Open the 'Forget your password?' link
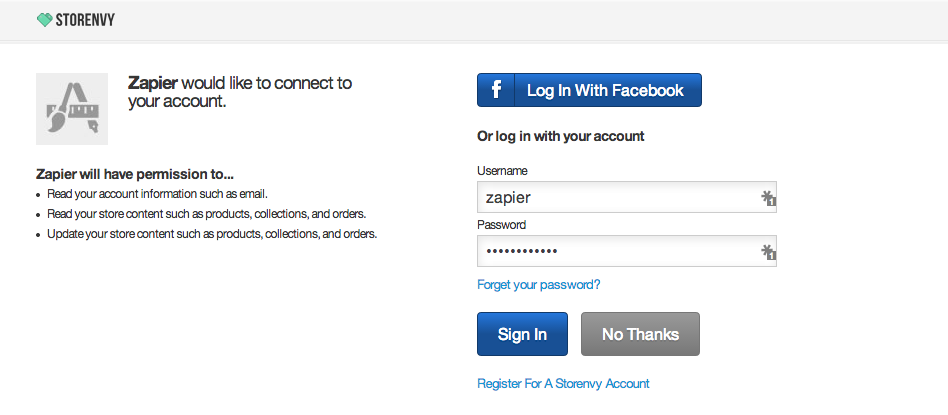Image resolution: width=948 pixels, height=415 pixels. [539, 284]
